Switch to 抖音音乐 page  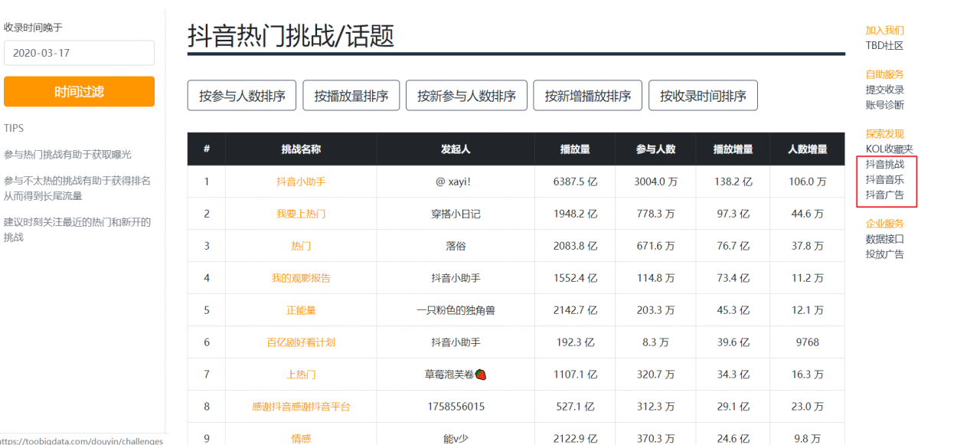884,179
